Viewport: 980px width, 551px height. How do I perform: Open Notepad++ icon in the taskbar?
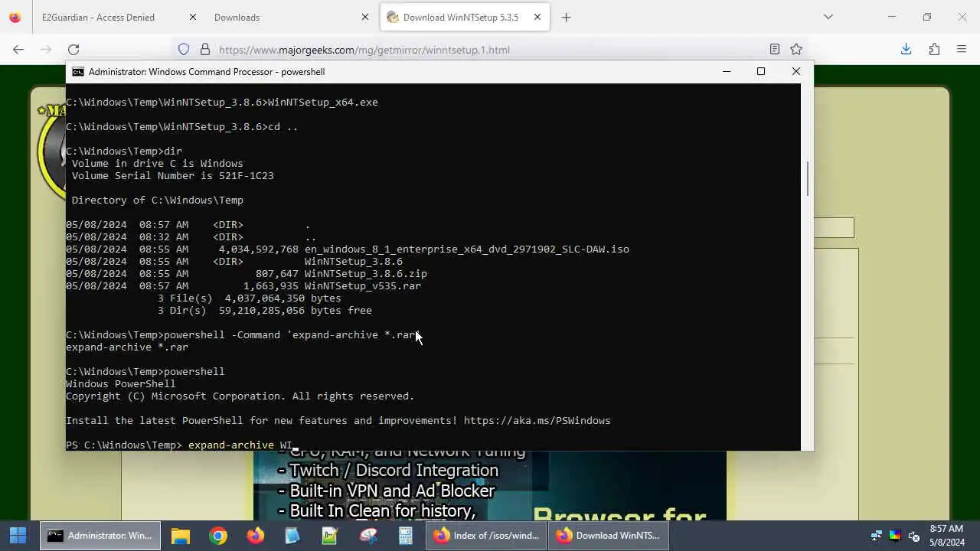tap(330, 536)
